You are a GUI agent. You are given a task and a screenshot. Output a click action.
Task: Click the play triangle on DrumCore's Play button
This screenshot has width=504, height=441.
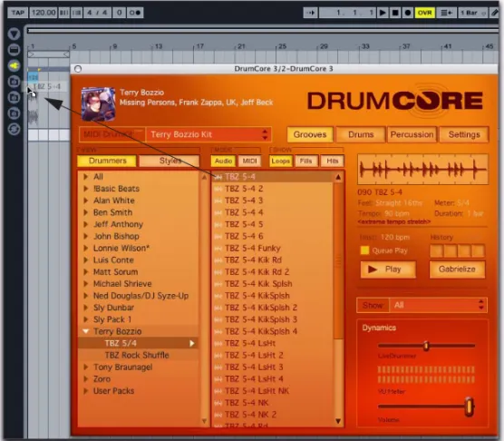coord(373,269)
